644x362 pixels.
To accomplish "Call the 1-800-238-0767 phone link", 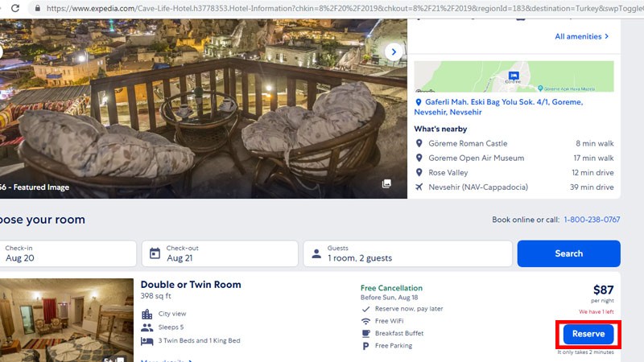I will (592, 220).
